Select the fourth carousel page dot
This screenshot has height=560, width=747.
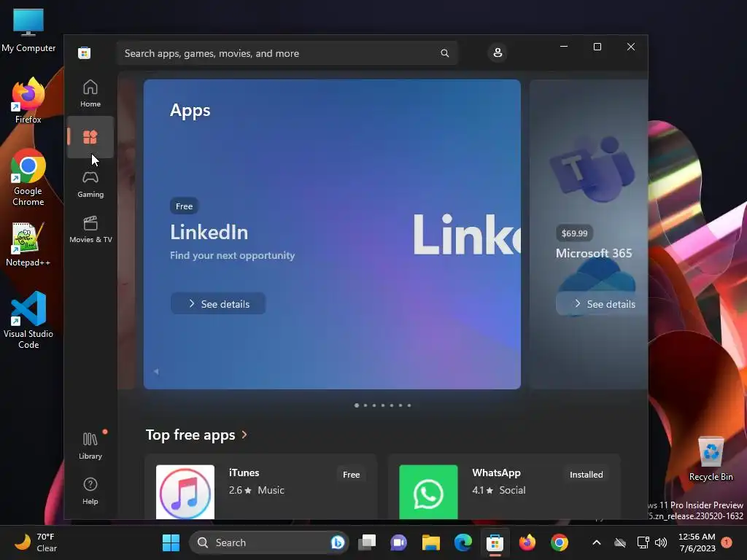[383, 405]
